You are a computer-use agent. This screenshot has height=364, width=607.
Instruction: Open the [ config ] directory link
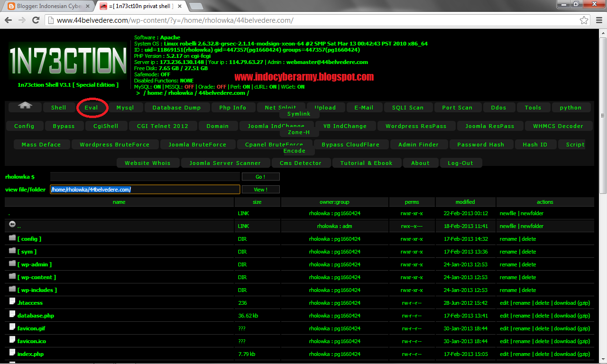click(x=29, y=239)
